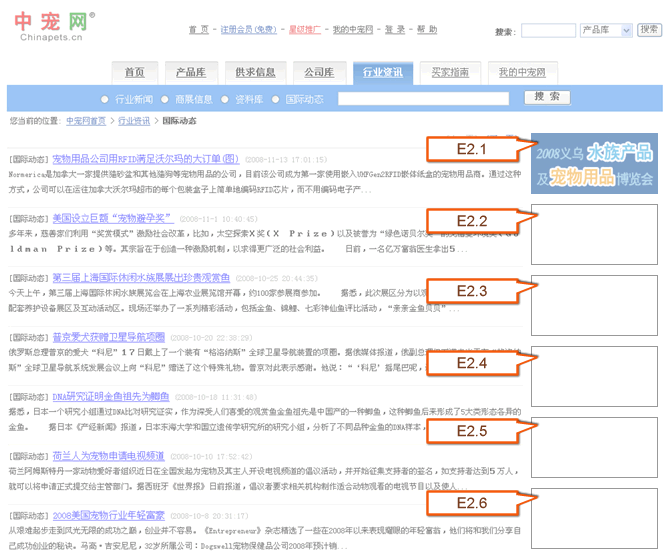
Task: Click the 中宠网 Chinapets.cn logo
Action: point(54,27)
